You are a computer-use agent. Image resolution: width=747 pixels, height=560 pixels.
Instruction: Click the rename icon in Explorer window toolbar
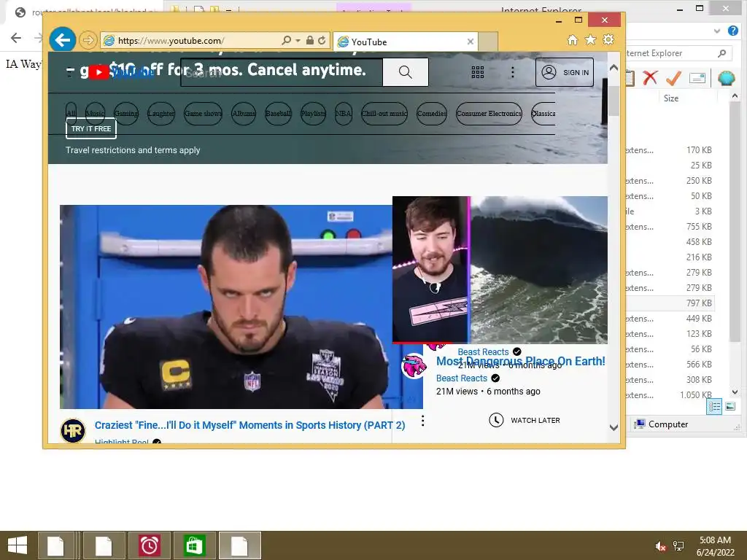pyautogui.click(x=697, y=77)
